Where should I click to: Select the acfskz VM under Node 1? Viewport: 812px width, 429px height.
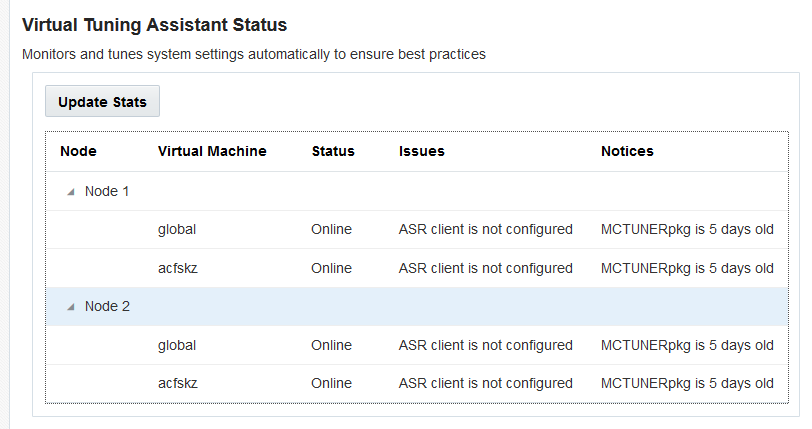click(178, 268)
